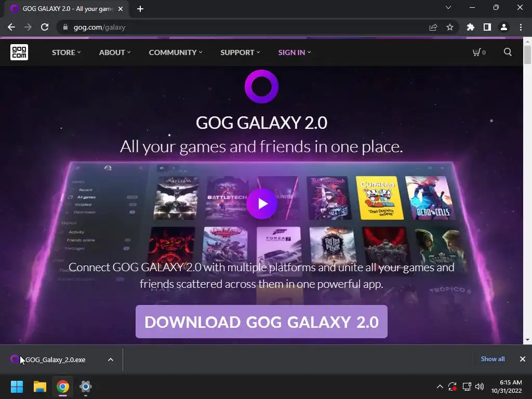Click the Battletech game cover
The image size is (532, 399).
(227, 198)
